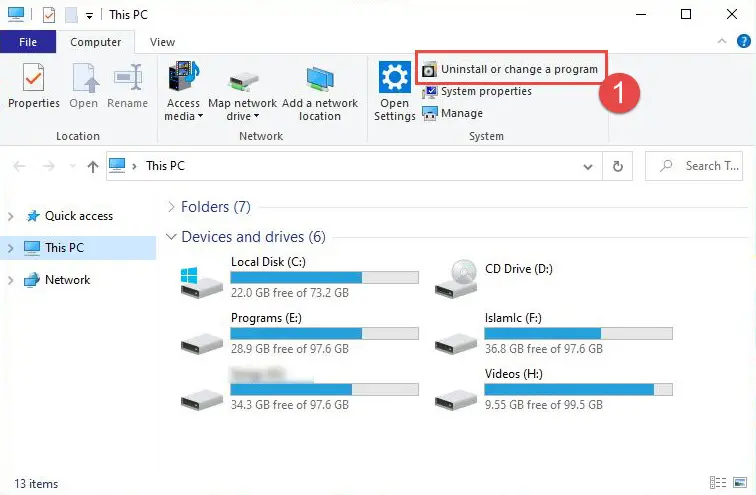Expand the This PC tree node
This screenshot has height=495, width=756.
(x=11, y=248)
